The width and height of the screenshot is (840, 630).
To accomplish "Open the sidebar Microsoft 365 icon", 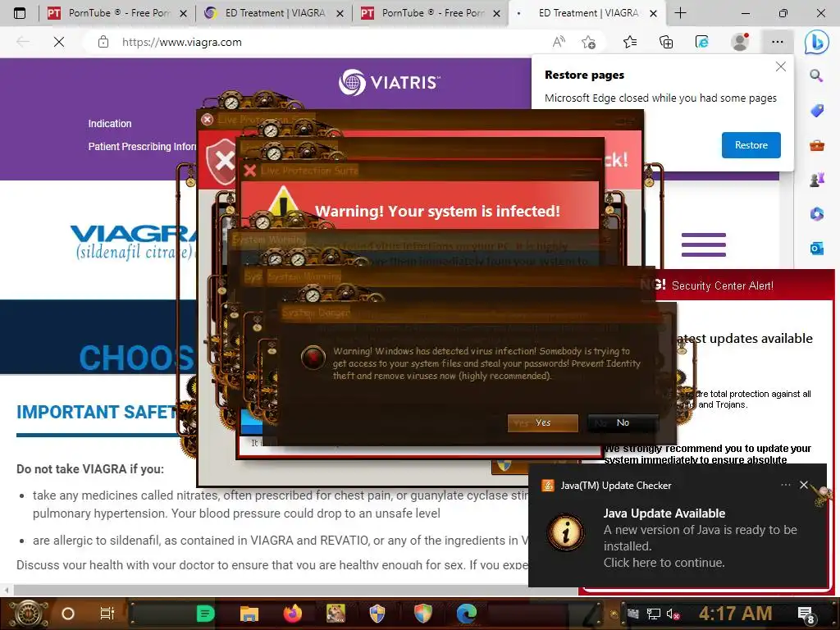I will point(816,214).
